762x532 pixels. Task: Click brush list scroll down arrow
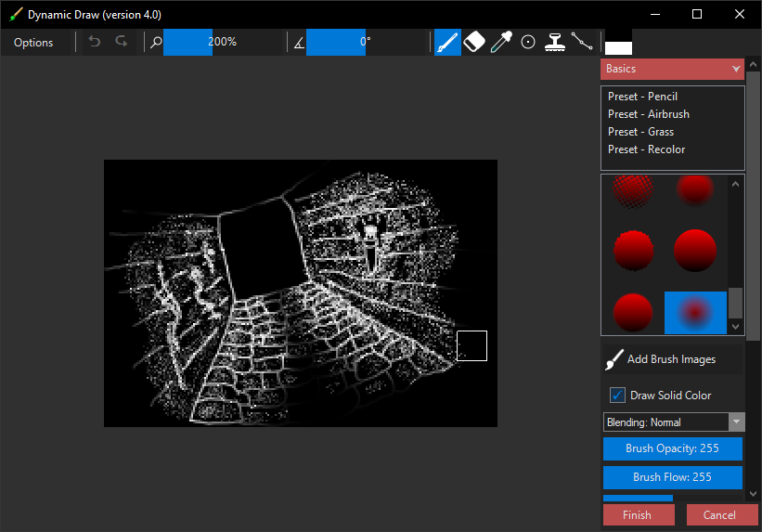pyautogui.click(x=735, y=327)
